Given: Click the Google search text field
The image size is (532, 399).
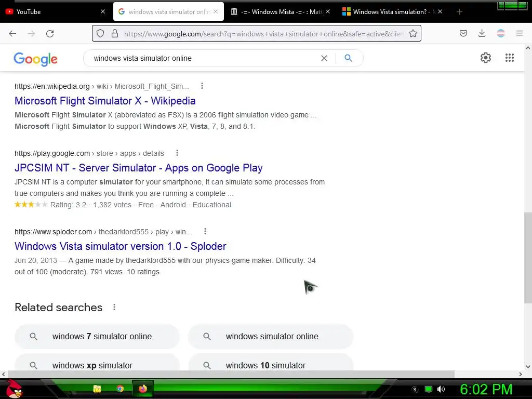Looking at the screenshot, I should tap(204, 58).
